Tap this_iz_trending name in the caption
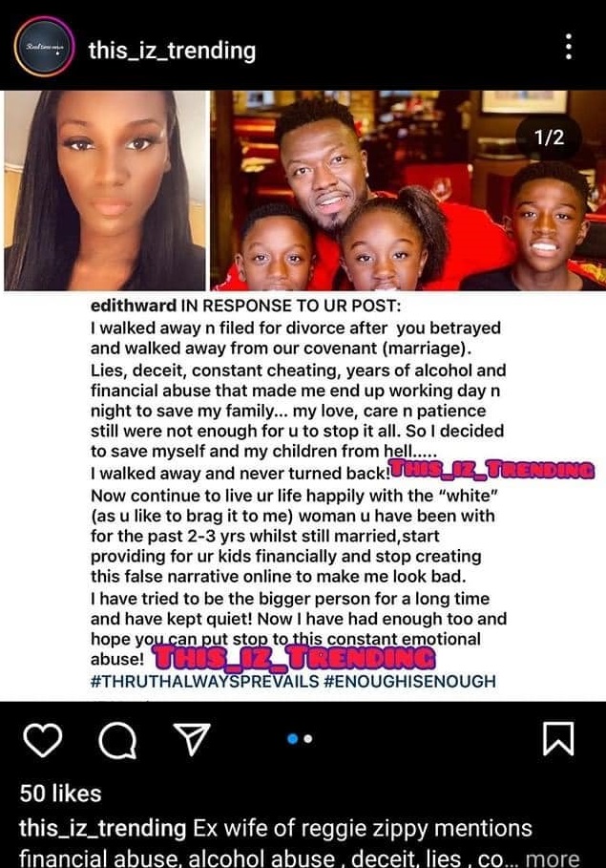 tap(103, 829)
